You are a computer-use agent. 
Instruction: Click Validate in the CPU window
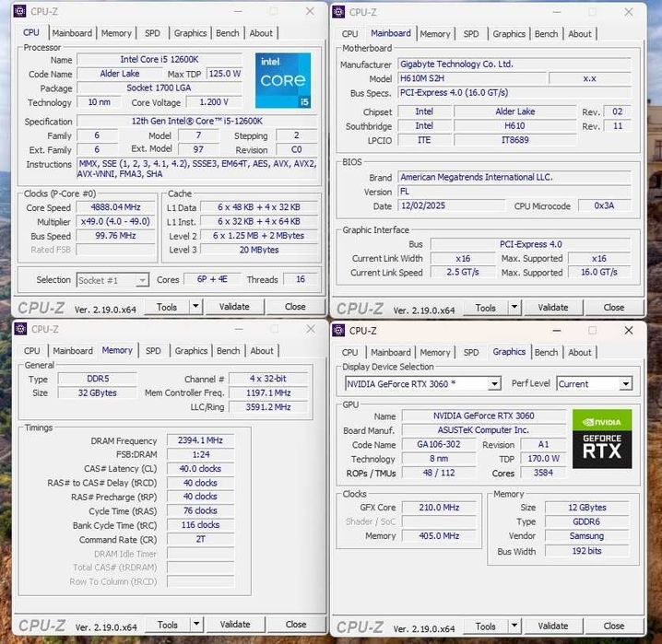tap(234, 307)
